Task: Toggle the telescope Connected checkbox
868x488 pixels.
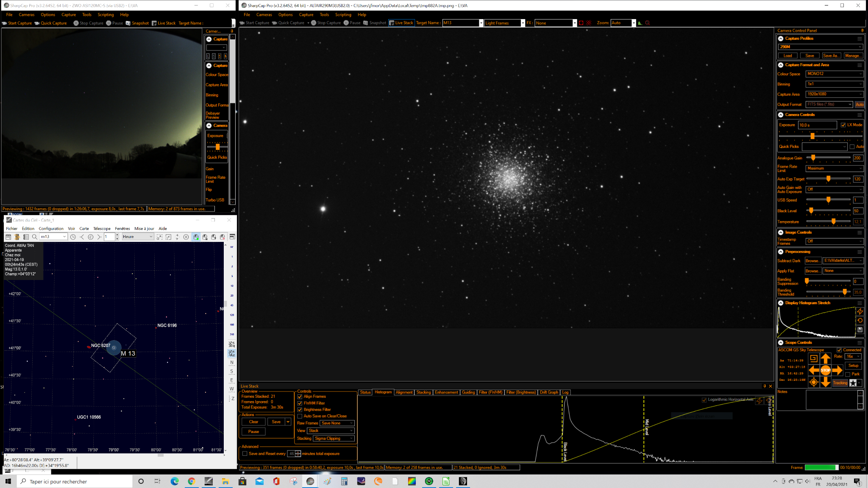Action: pyautogui.click(x=839, y=350)
